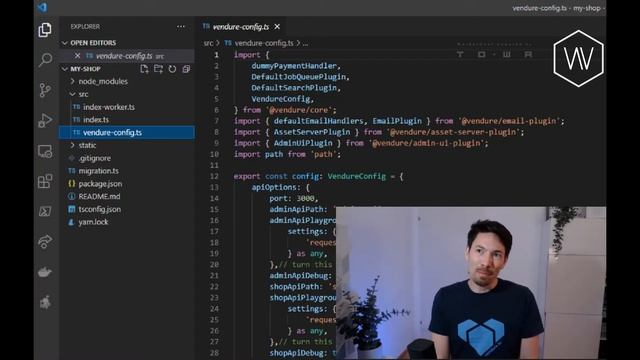Image resolution: width=640 pixels, height=360 pixels.
Task: Open the Docker view in the activity bar
Action: 45,271
